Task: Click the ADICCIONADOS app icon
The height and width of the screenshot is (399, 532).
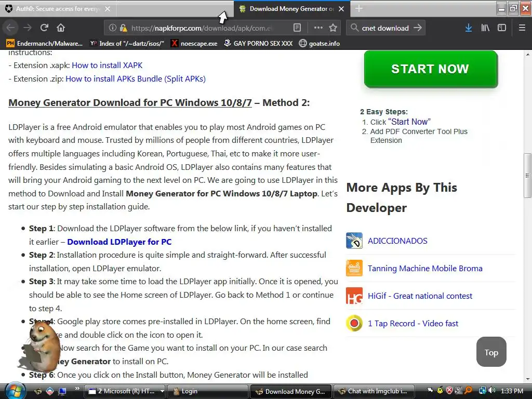Action: [354, 241]
